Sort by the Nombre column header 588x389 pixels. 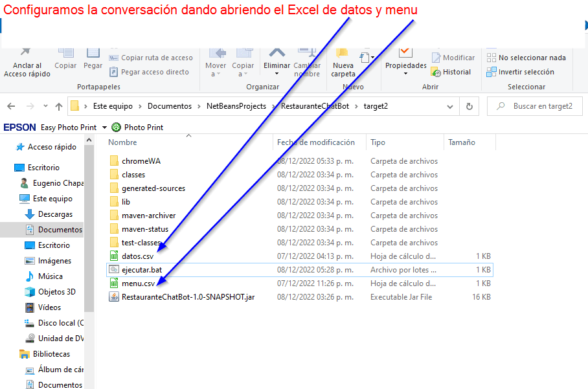click(122, 142)
